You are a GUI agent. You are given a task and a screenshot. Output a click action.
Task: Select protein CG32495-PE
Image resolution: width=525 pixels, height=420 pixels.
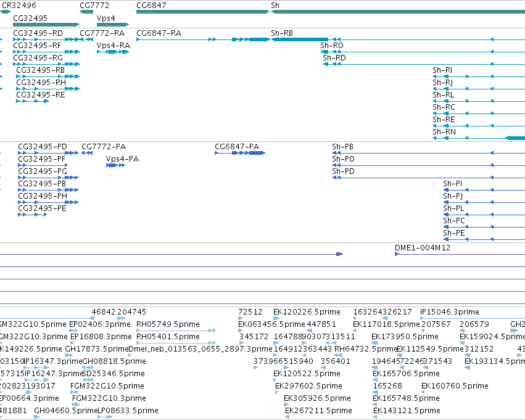(x=42, y=208)
